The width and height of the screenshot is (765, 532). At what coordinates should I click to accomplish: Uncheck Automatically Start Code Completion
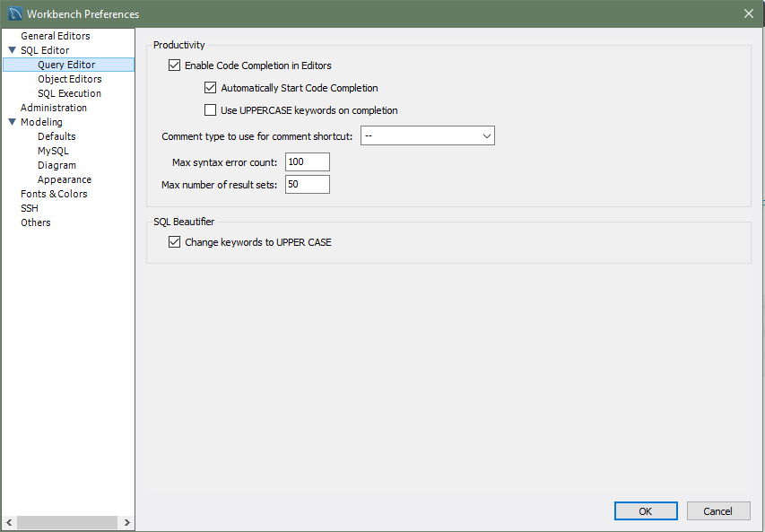click(211, 88)
